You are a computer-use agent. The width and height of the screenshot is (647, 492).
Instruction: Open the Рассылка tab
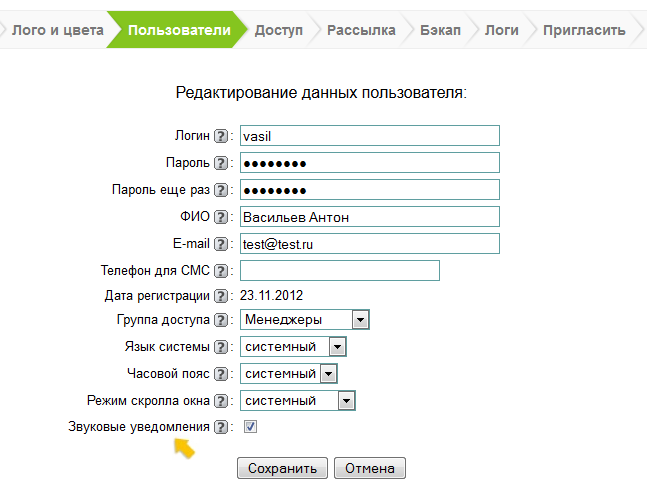click(x=361, y=30)
